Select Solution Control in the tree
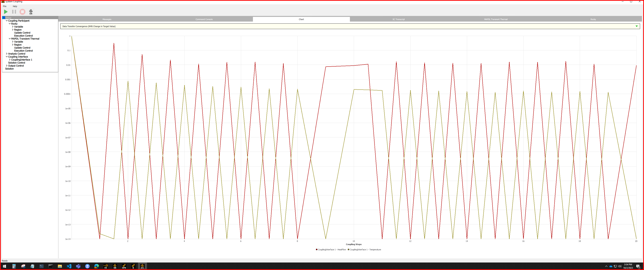Viewport: 644px width, 270px height. click(x=16, y=63)
